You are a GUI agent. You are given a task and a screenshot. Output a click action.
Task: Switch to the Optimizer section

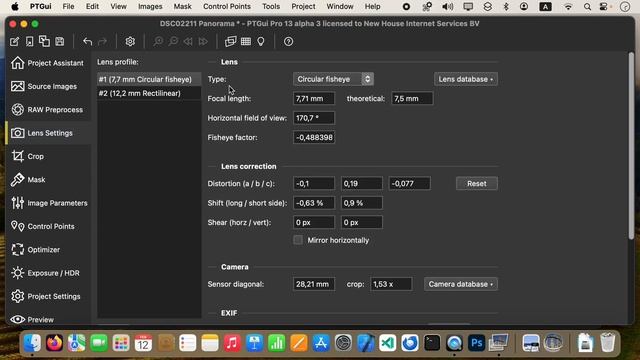tap(48, 249)
